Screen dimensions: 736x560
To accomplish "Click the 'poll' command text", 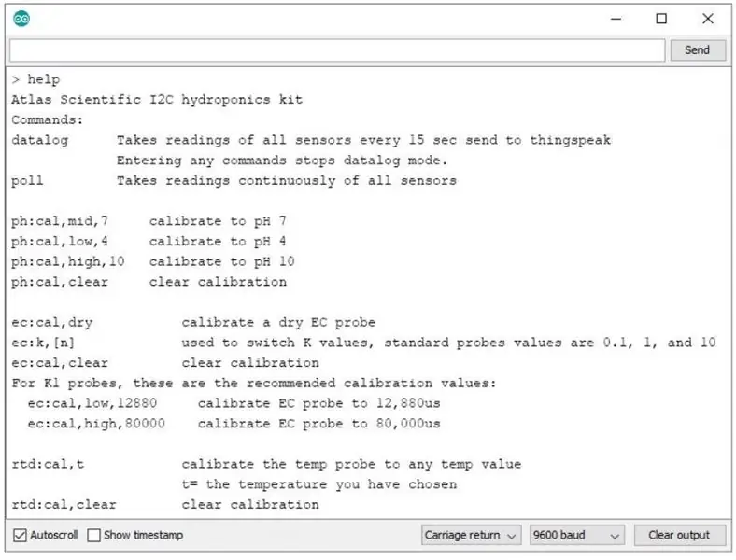I will 27,181.
